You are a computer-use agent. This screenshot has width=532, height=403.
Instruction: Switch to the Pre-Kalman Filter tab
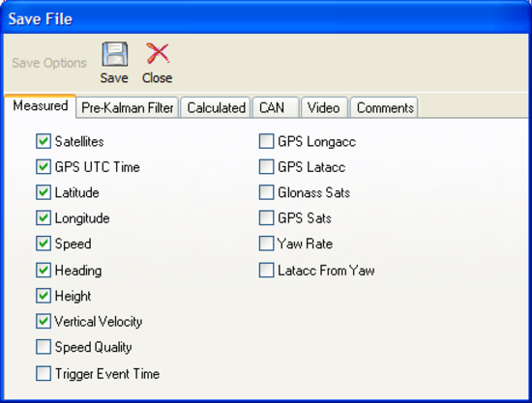coord(128,108)
